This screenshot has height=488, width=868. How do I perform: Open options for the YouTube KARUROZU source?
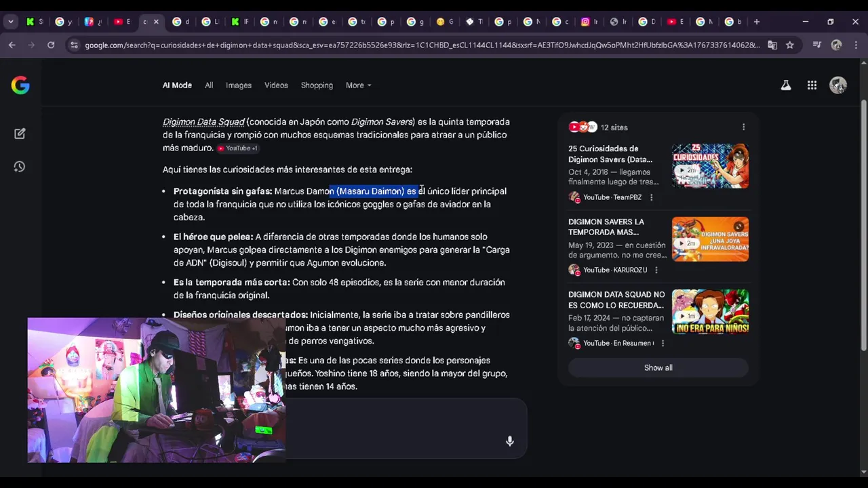656,270
